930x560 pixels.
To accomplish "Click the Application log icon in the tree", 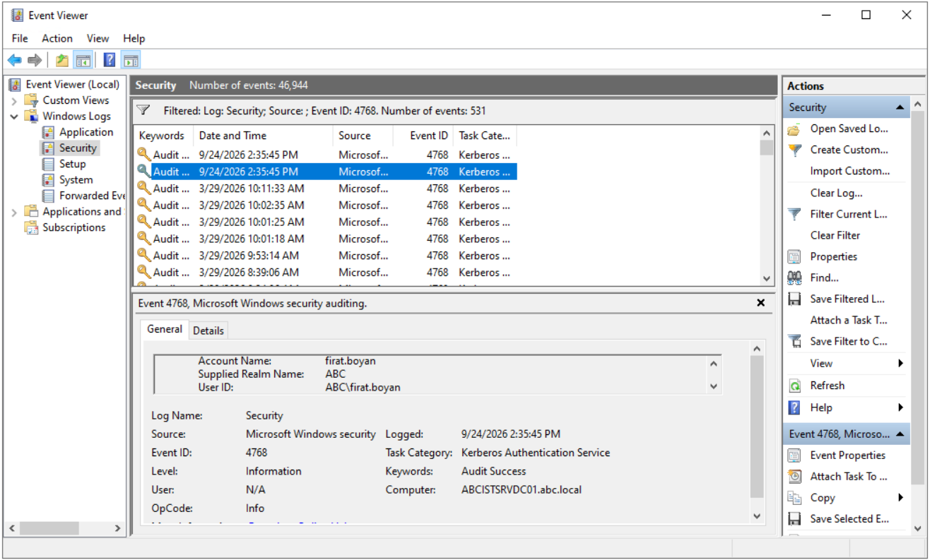I will [48, 132].
